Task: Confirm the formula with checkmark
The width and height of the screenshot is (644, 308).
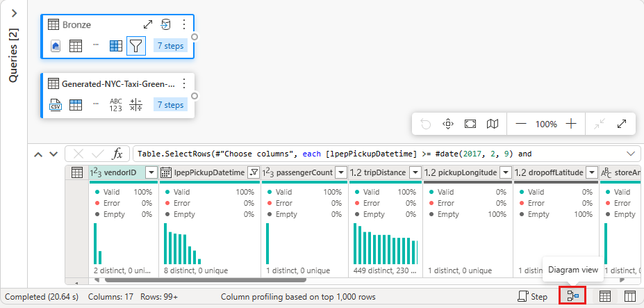Action: pyautogui.click(x=98, y=154)
